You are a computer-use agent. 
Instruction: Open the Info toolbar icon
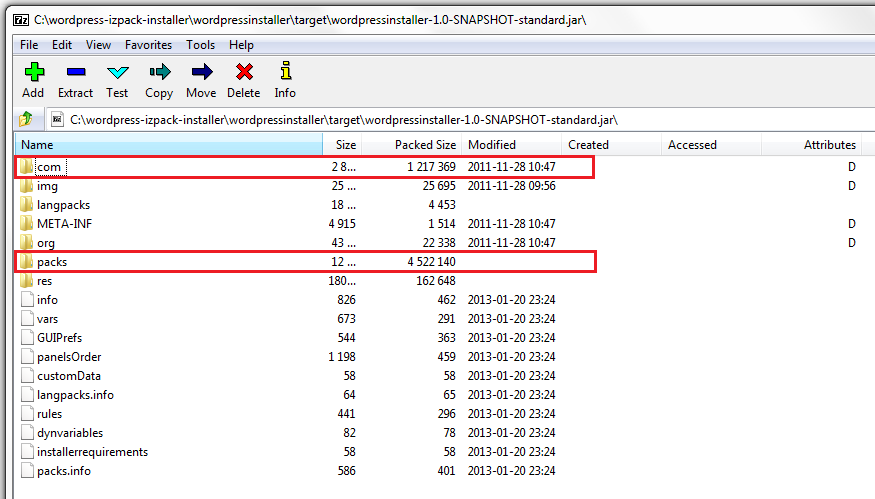285,79
